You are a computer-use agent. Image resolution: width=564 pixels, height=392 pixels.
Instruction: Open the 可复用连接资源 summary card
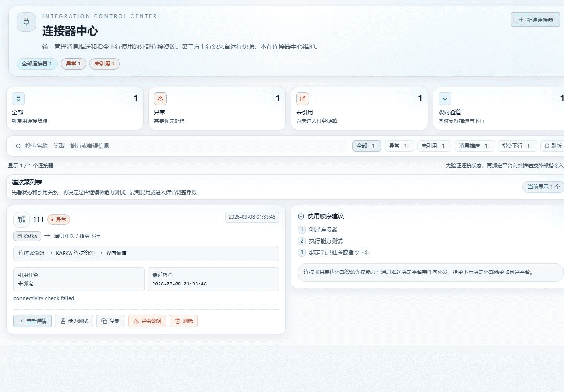coord(75,109)
